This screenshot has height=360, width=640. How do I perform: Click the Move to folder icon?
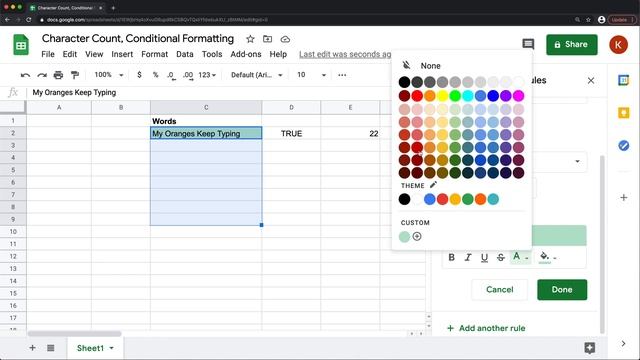click(267, 39)
